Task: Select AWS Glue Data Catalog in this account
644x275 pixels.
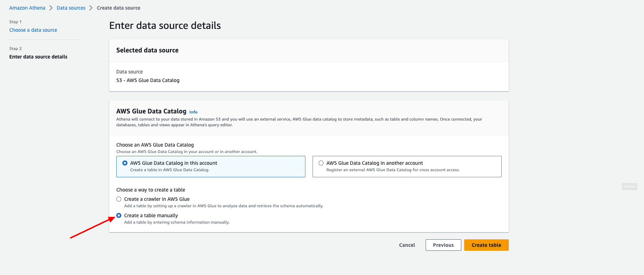Action: click(x=125, y=163)
